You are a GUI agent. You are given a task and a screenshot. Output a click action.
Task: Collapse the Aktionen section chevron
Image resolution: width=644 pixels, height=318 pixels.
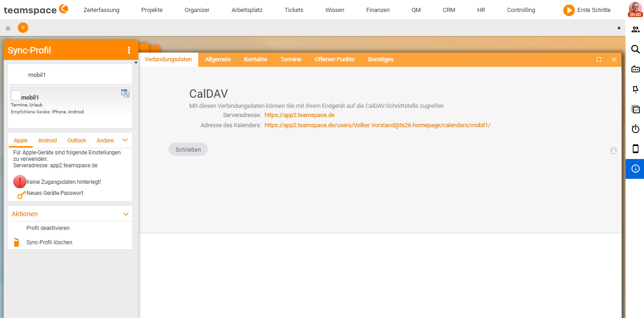point(126,214)
